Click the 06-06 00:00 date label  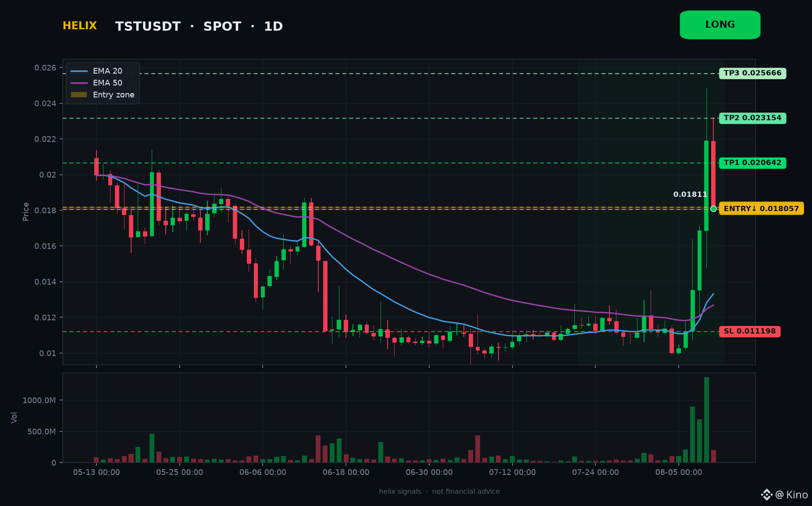click(x=263, y=472)
